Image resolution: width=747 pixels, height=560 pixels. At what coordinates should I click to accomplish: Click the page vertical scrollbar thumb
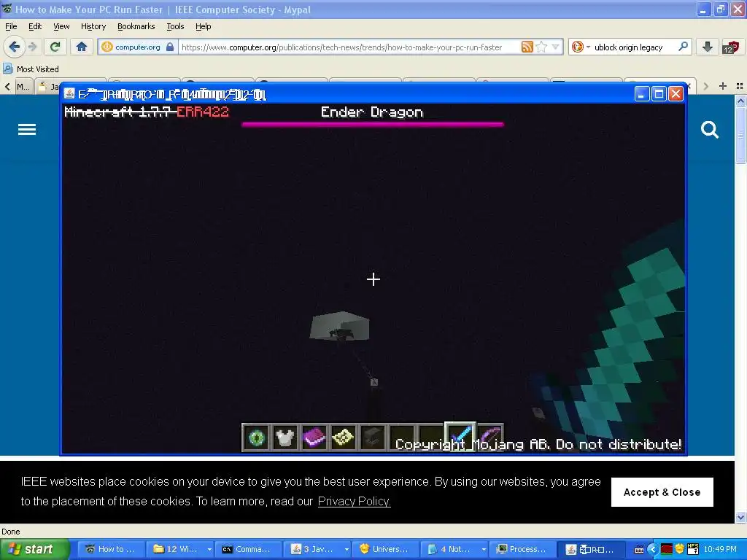[740, 134]
